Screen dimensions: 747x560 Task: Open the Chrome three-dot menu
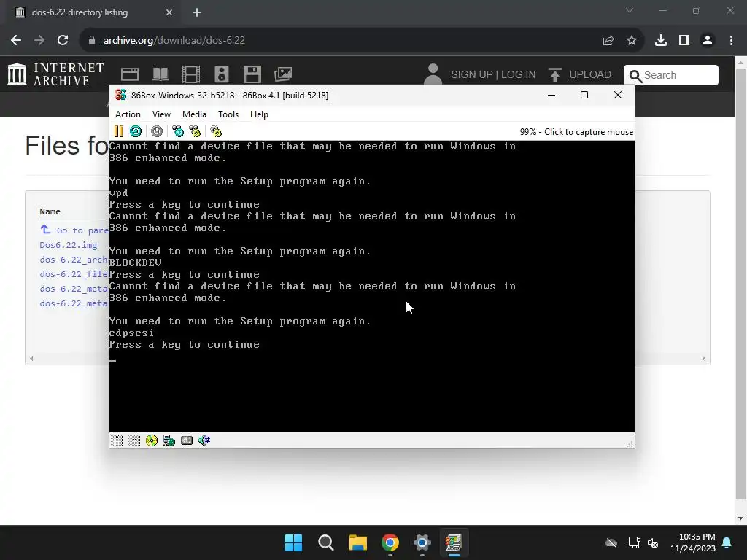click(731, 41)
